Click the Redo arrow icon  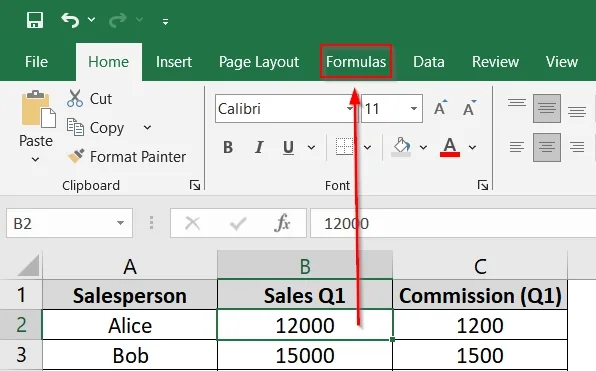pyautogui.click(x=117, y=20)
